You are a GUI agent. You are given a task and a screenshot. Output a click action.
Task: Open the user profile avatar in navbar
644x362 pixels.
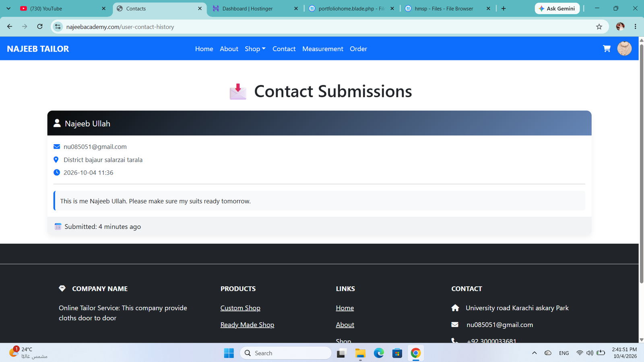(624, 49)
